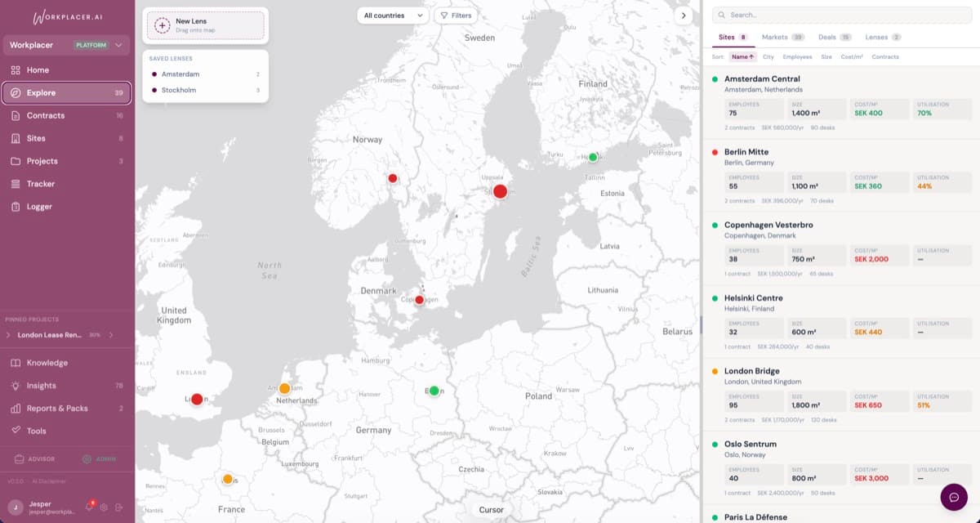This screenshot has width=980, height=523.
Task: Click the Amsterdam orange map marker
Action: pos(284,388)
